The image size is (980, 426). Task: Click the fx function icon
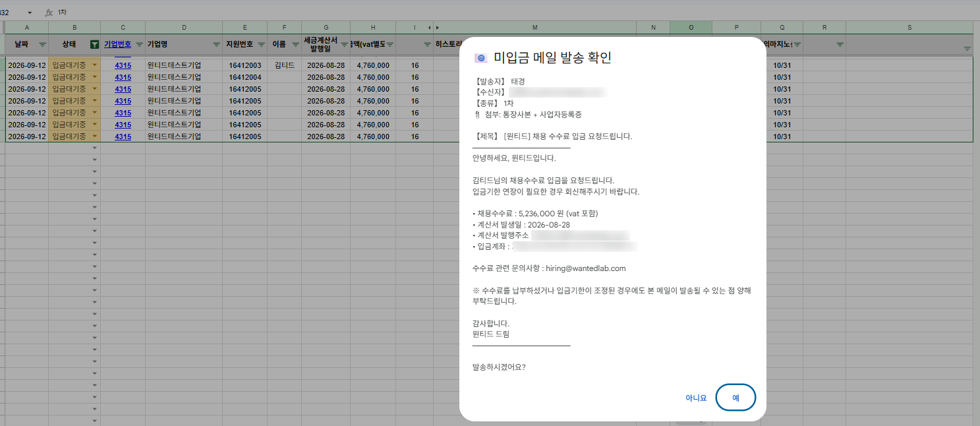pyautogui.click(x=49, y=13)
